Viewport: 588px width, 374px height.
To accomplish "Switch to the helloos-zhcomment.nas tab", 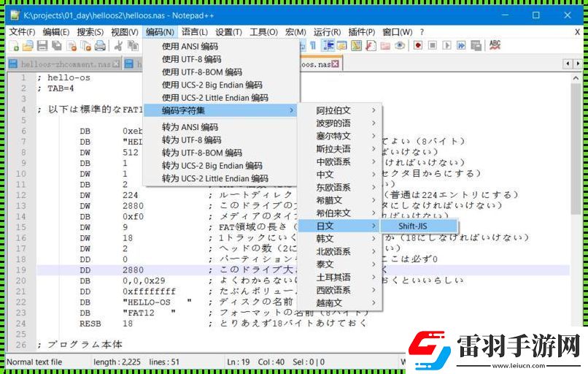I will pyautogui.click(x=64, y=64).
